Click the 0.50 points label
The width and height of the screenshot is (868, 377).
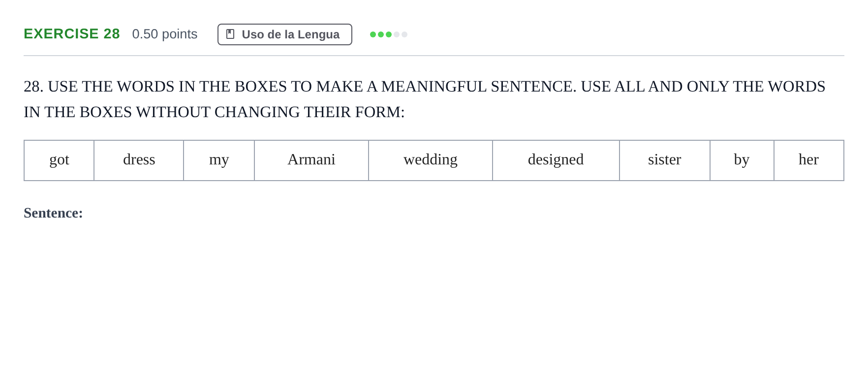tap(165, 34)
